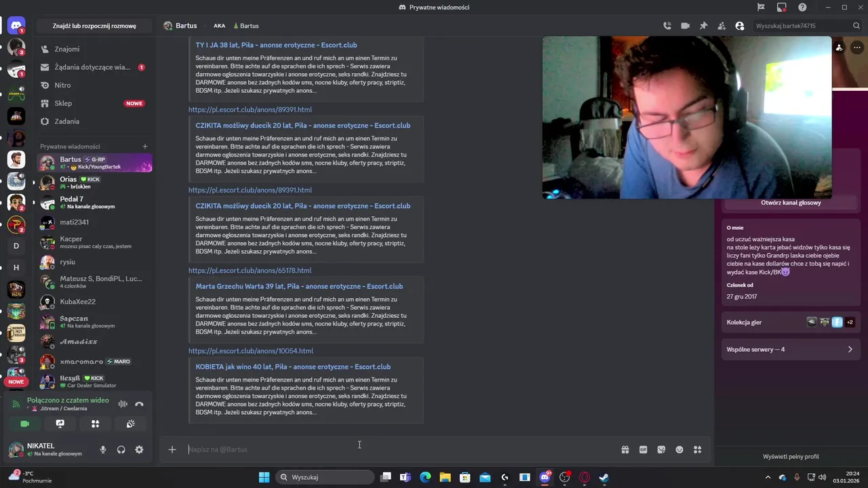Screen dimensions: 868x488
Task: Open the Discord help question mark
Action: pyautogui.click(x=802, y=7)
